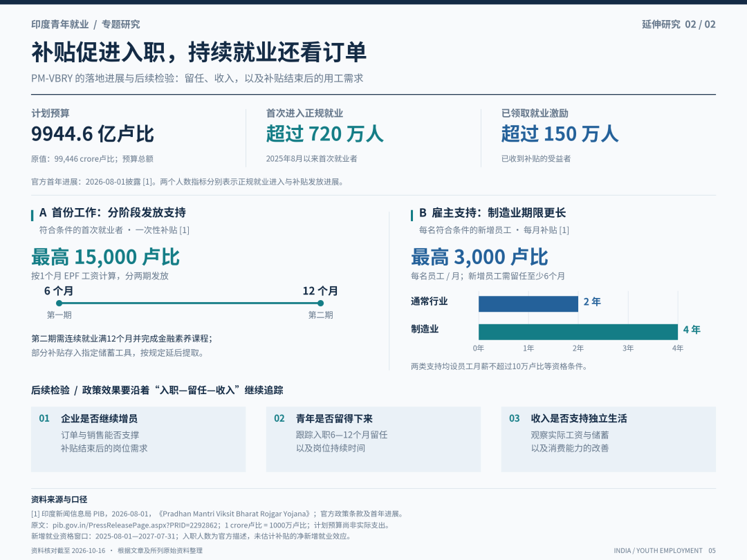Click the line '官方首年进展：2026-08-01披露'
Screen dimensions: 747x560
click(x=188, y=182)
